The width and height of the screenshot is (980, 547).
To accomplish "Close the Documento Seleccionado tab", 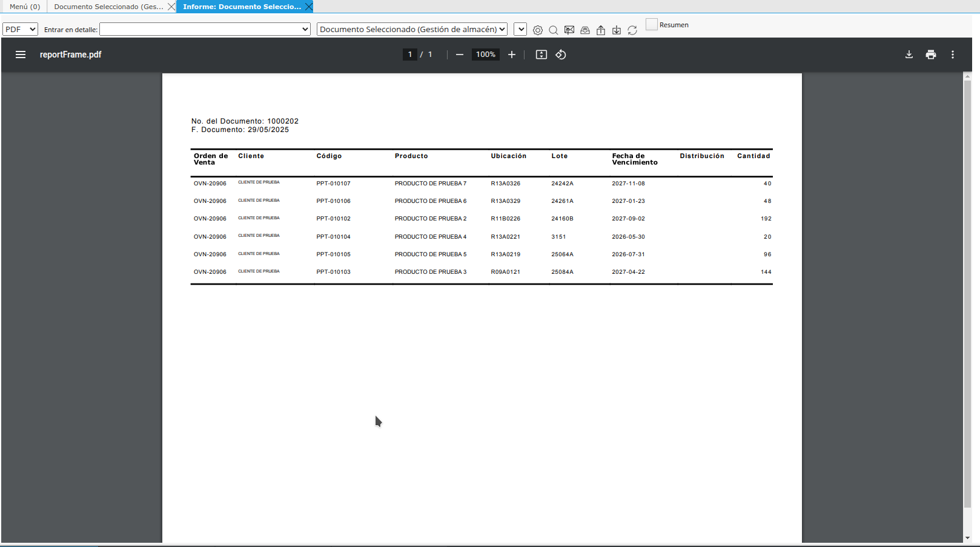I will pos(171,7).
